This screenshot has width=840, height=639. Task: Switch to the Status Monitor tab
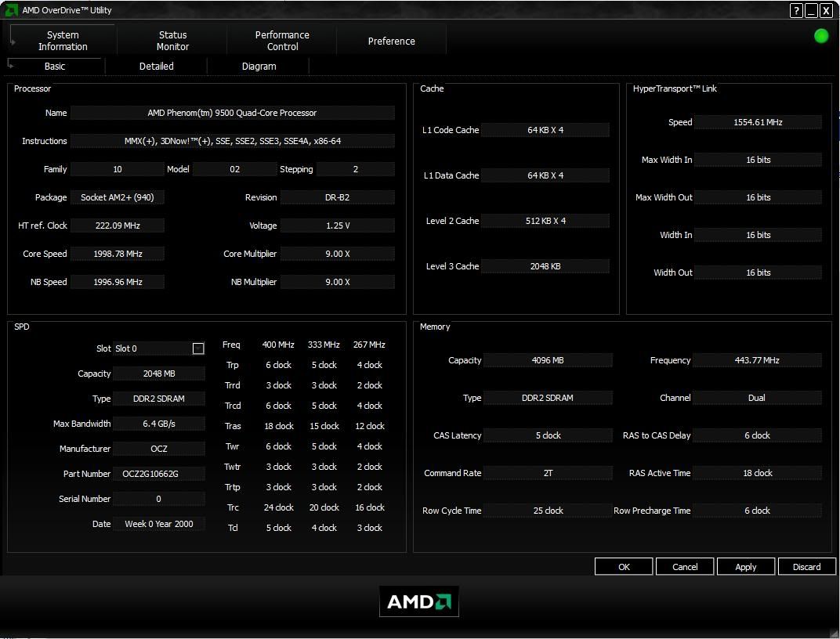click(x=172, y=41)
